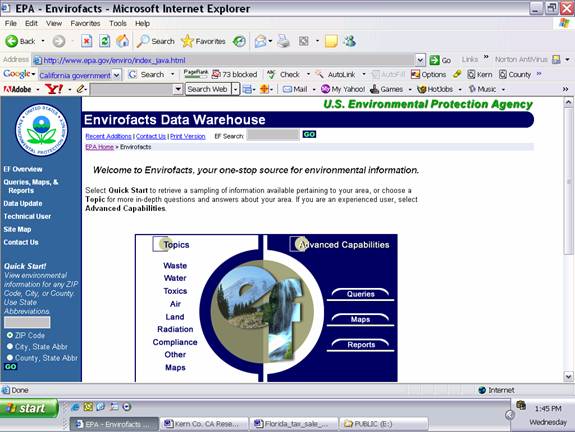The image size is (575, 432).
Task: Click the History icon in toolbar
Action: point(239,41)
